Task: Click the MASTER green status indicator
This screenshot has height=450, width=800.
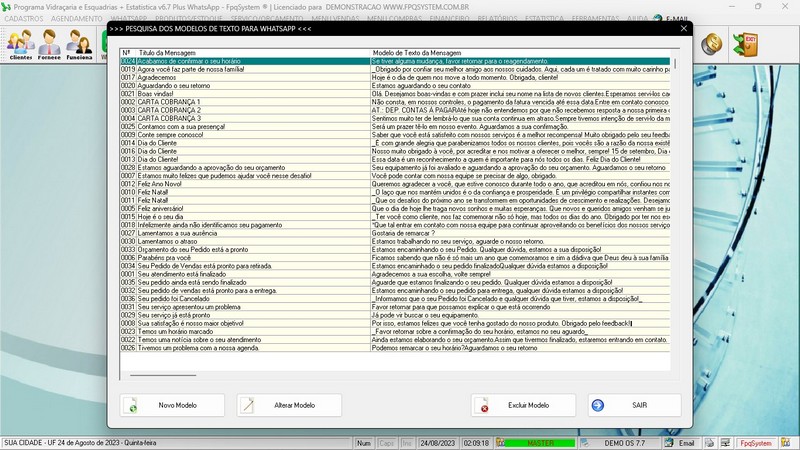Action: (540, 443)
